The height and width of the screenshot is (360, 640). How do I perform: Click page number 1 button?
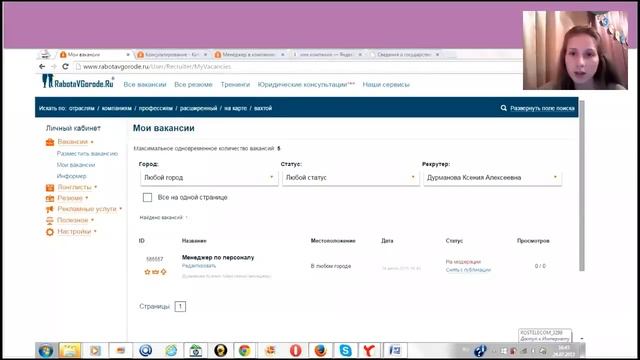pos(180,307)
